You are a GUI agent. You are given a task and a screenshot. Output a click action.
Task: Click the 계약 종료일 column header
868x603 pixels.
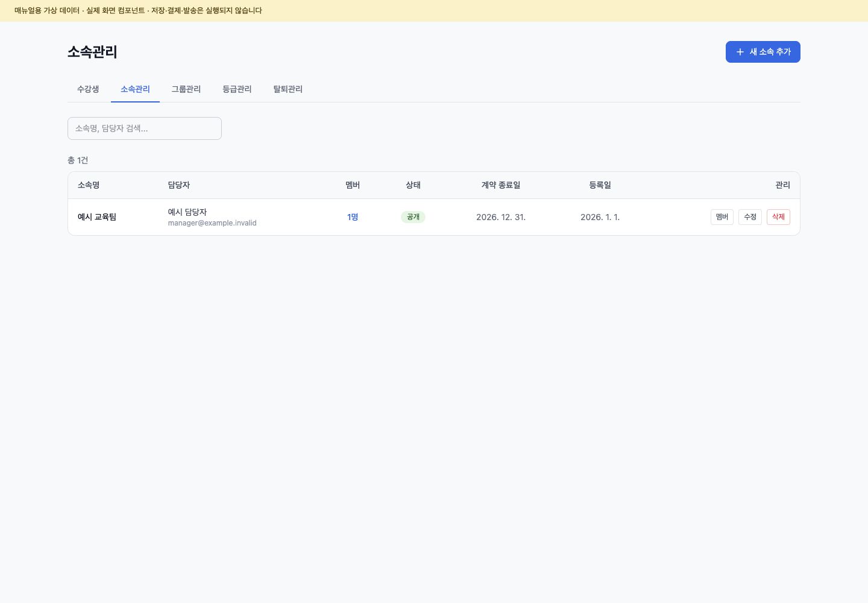(x=501, y=185)
